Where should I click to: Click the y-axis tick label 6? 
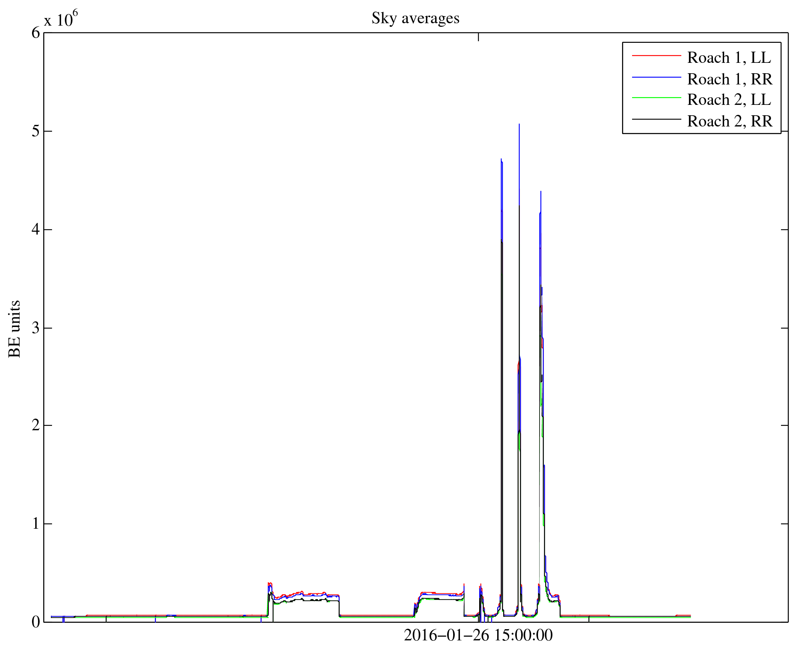pyautogui.click(x=36, y=33)
